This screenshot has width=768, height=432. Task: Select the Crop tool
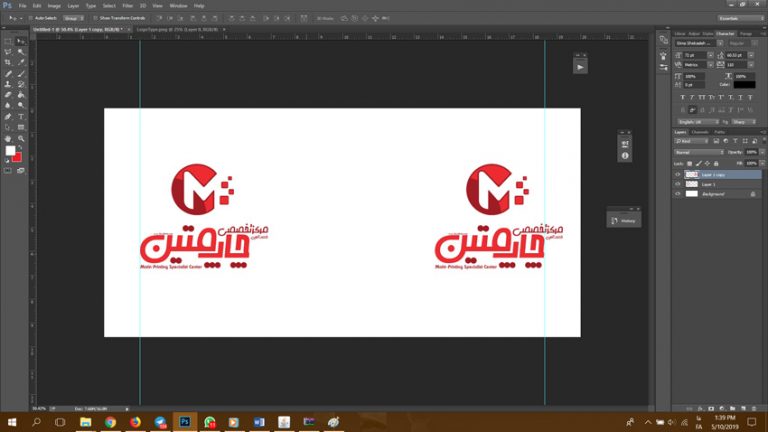(x=8, y=63)
